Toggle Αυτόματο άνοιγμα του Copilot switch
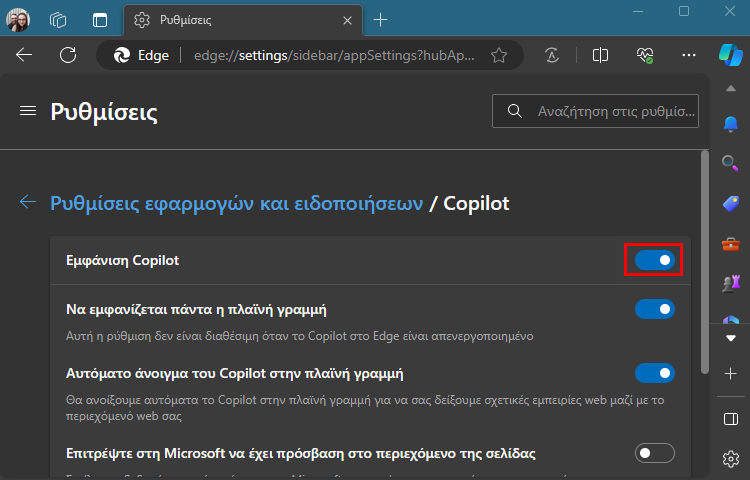750x480 pixels. tap(655, 373)
